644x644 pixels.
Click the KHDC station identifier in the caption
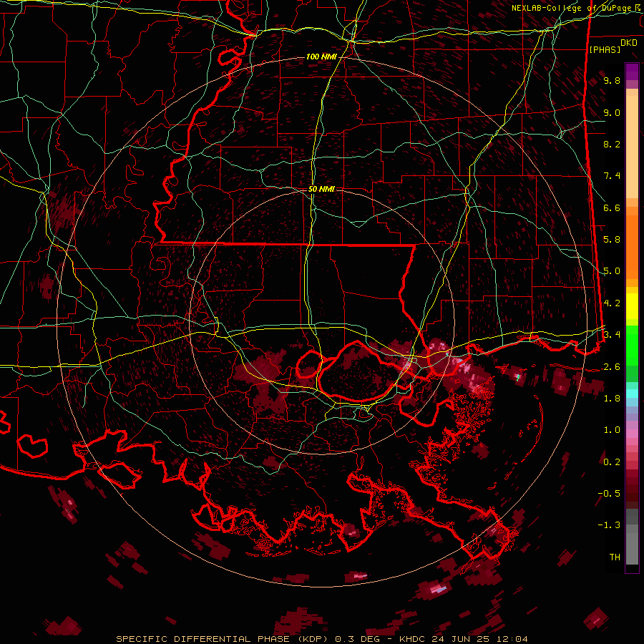click(413, 639)
